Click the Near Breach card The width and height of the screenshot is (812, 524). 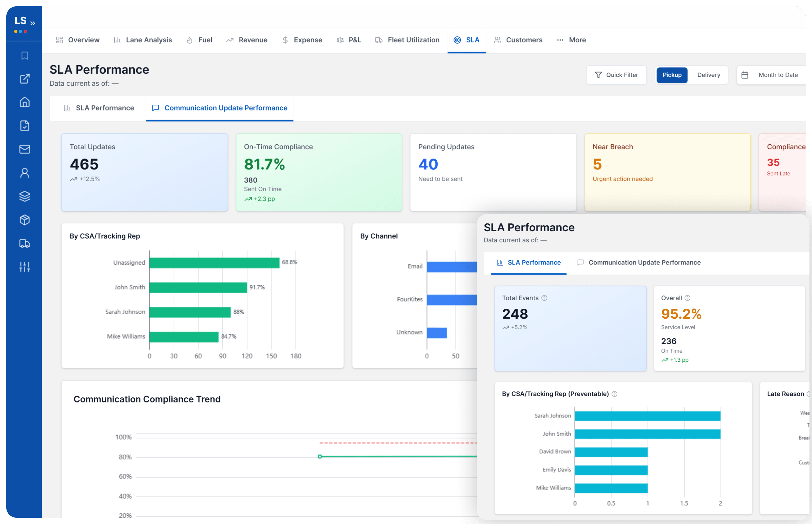tap(667, 172)
